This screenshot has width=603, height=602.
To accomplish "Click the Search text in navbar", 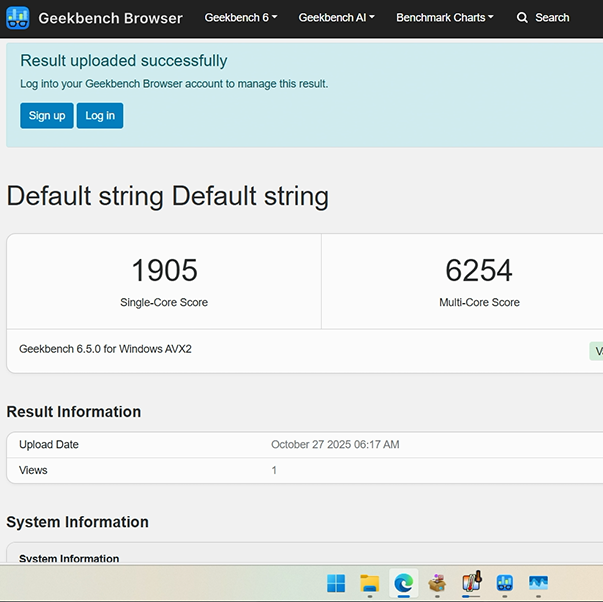I will (x=552, y=18).
